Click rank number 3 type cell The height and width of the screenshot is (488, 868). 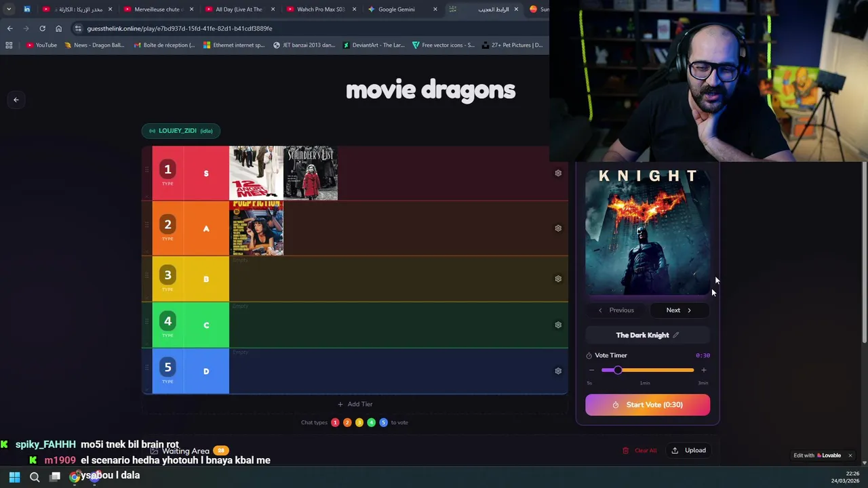point(167,279)
